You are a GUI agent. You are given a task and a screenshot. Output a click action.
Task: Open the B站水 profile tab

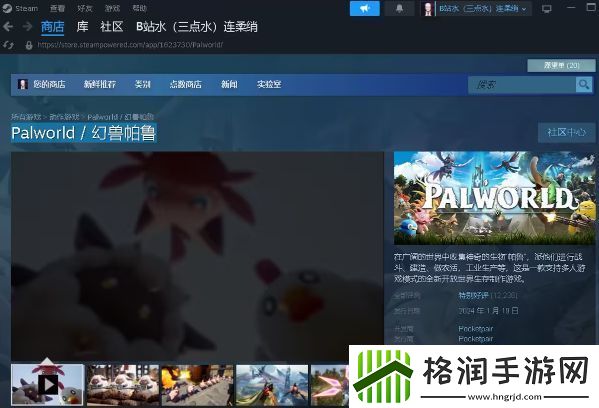pyautogui.click(x=197, y=27)
